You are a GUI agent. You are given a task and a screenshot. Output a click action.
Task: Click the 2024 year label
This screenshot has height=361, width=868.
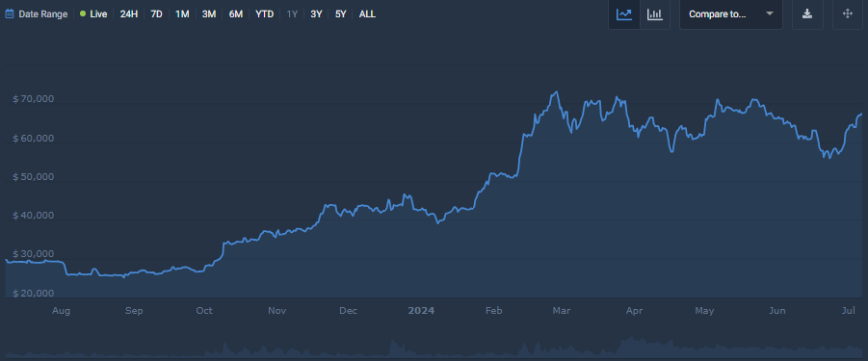pyautogui.click(x=421, y=311)
